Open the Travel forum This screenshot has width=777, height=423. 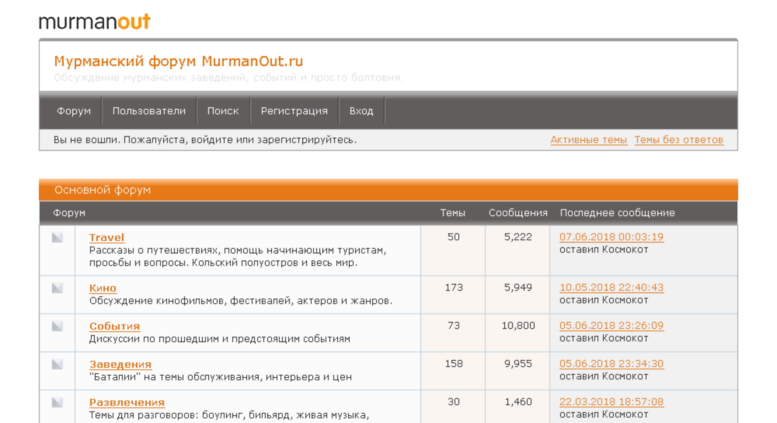click(107, 238)
